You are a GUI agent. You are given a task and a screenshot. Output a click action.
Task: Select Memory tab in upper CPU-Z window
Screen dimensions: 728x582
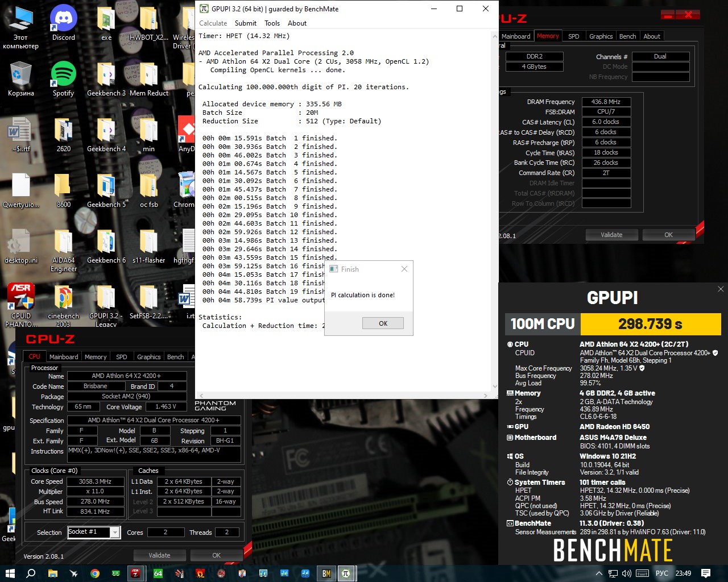[x=548, y=36]
